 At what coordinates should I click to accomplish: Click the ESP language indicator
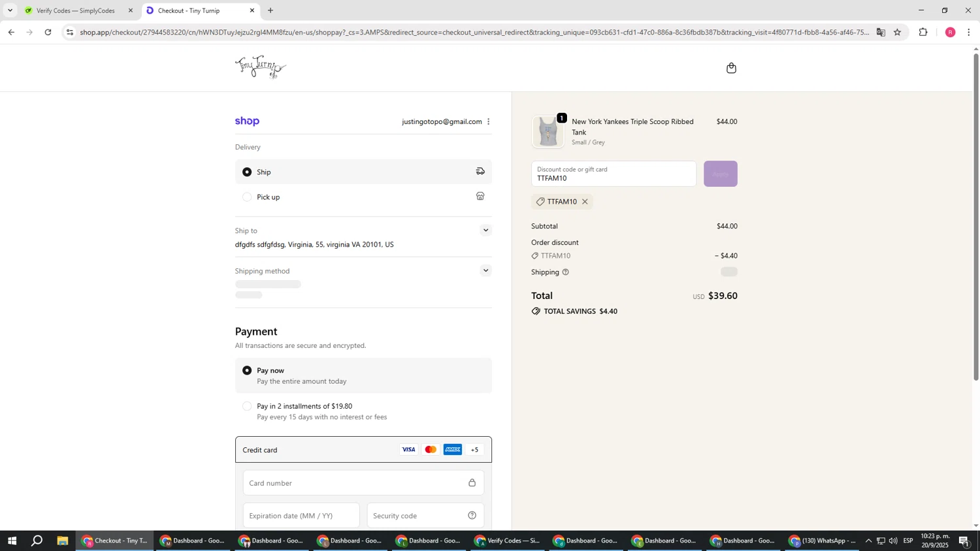coord(908,541)
